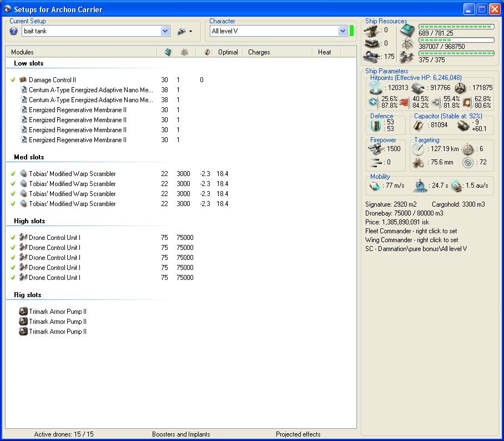Viewport: 504px width, 441px height.
Task: Click the explosive resistance icon
Action: (467, 102)
